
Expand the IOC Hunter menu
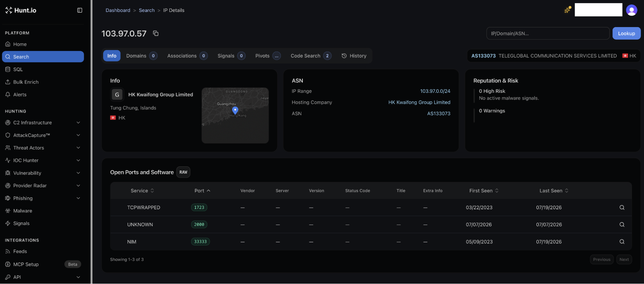[x=43, y=160]
